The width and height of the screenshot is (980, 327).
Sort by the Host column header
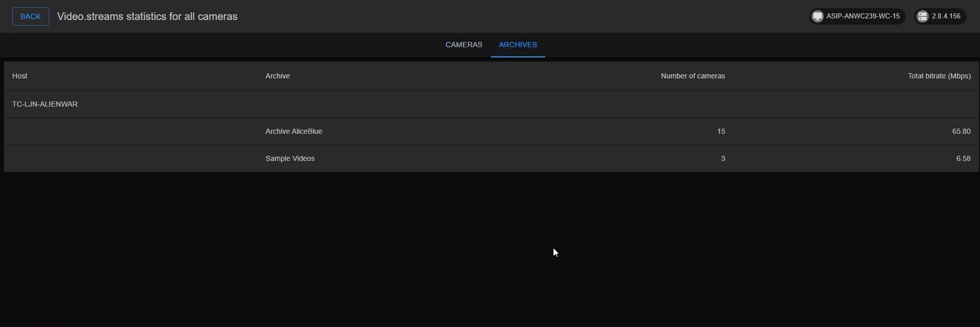click(19, 76)
